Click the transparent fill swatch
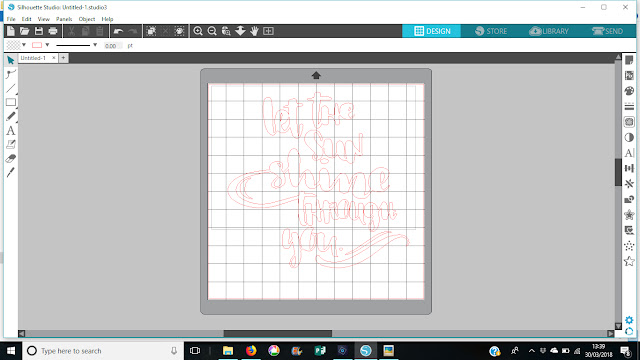The height and width of the screenshot is (360, 640). click(x=13, y=45)
